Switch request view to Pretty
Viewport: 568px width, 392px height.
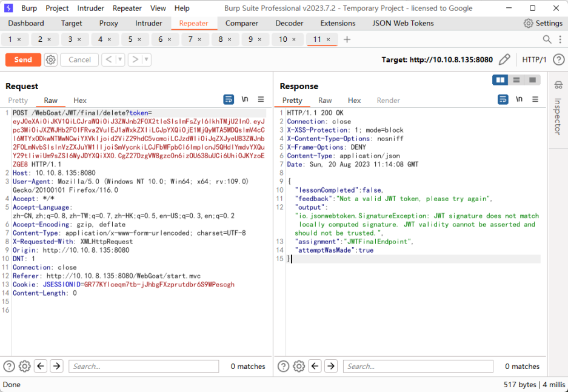point(18,101)
